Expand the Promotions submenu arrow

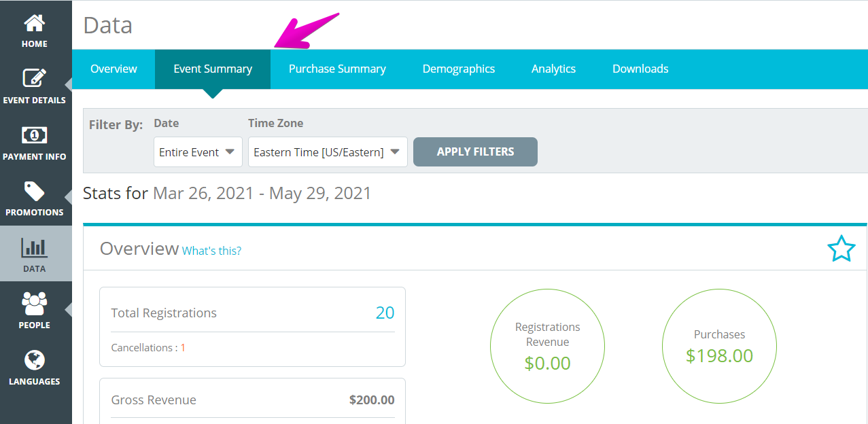[68, 197]
